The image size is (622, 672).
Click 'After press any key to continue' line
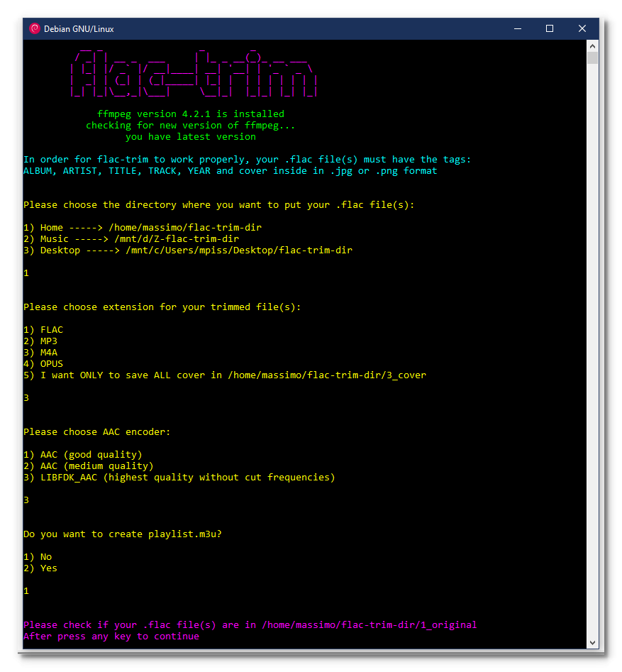(x=111, y=637)
